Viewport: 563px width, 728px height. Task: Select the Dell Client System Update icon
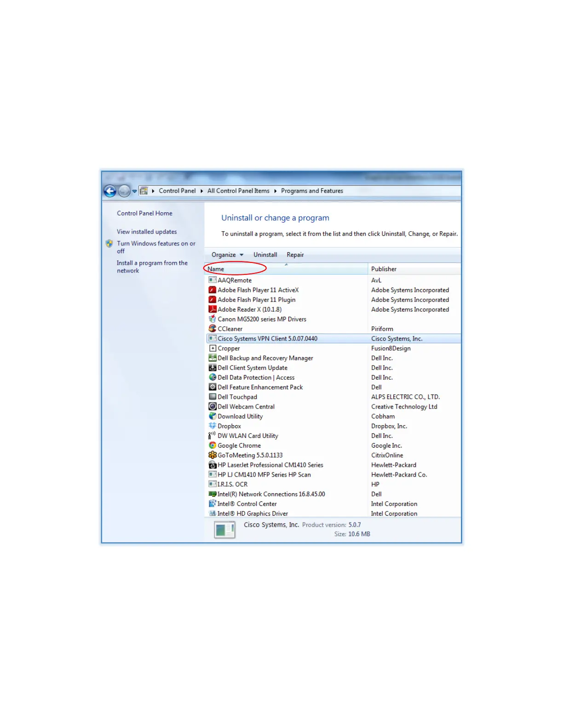pos(213,367)
